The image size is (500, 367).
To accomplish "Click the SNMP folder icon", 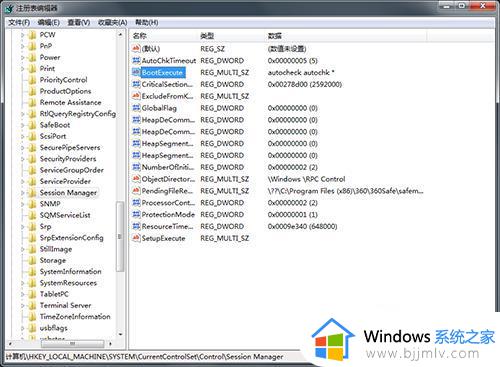I will pyautogui.click(x=32, y=204).
